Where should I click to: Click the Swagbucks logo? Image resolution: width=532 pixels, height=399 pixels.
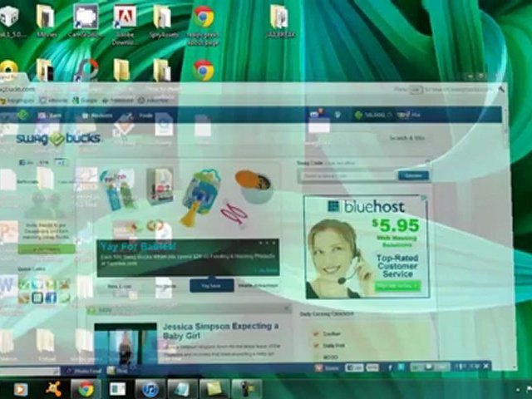(x=58, y=138)
